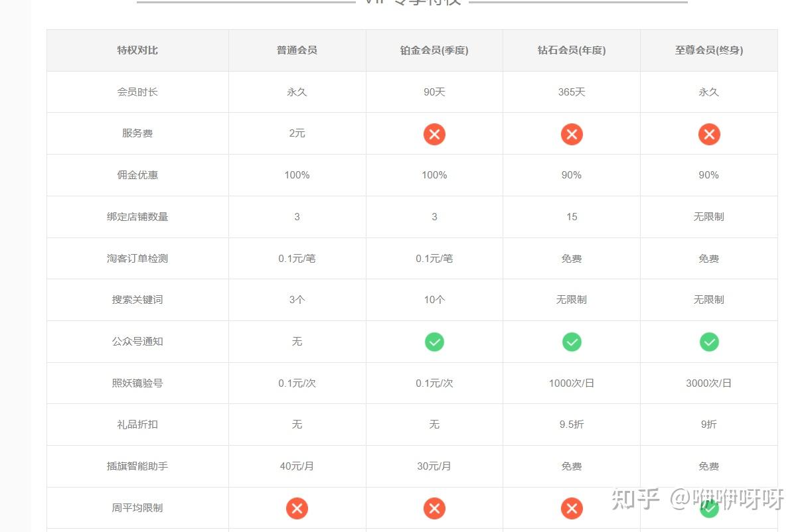Click green check for 至尊会员 周平均限制
Viewport: 804px width, 532px height.
tap(709, 508)
